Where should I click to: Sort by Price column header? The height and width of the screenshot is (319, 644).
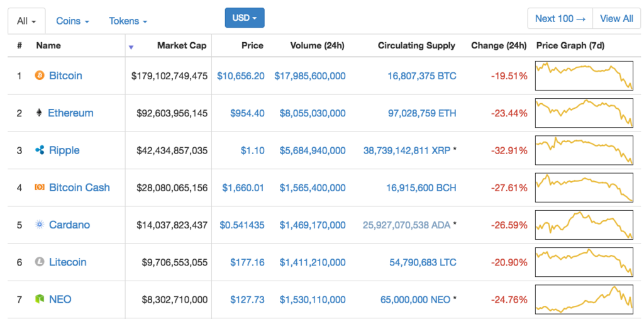[x=252, y=46]
